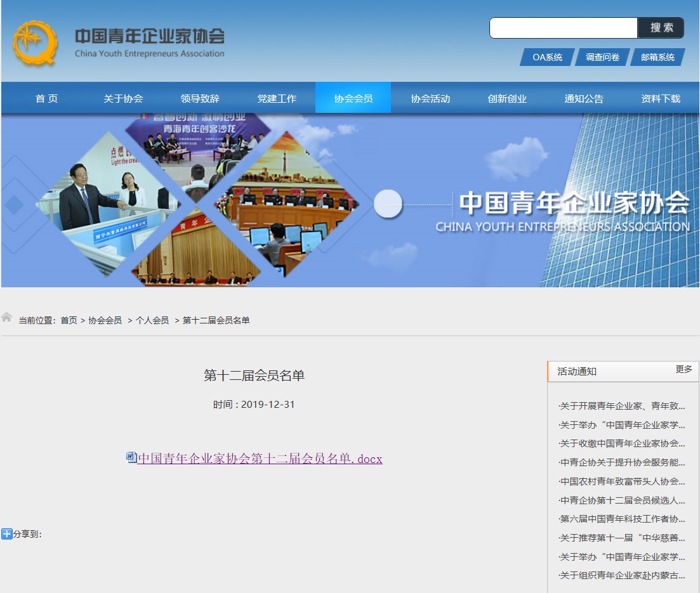
Task: Click the blue plus share icon
Action: tap(7, 534)
